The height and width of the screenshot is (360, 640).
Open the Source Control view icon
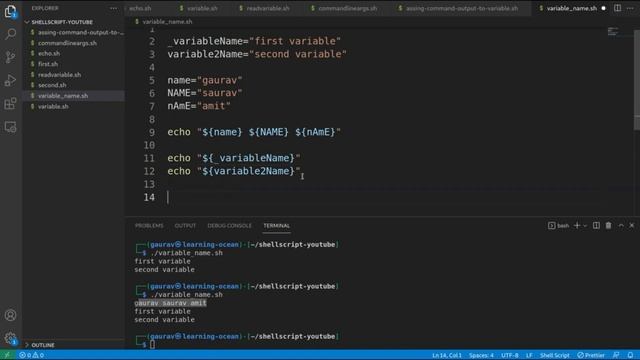click(x=10, y=57)
